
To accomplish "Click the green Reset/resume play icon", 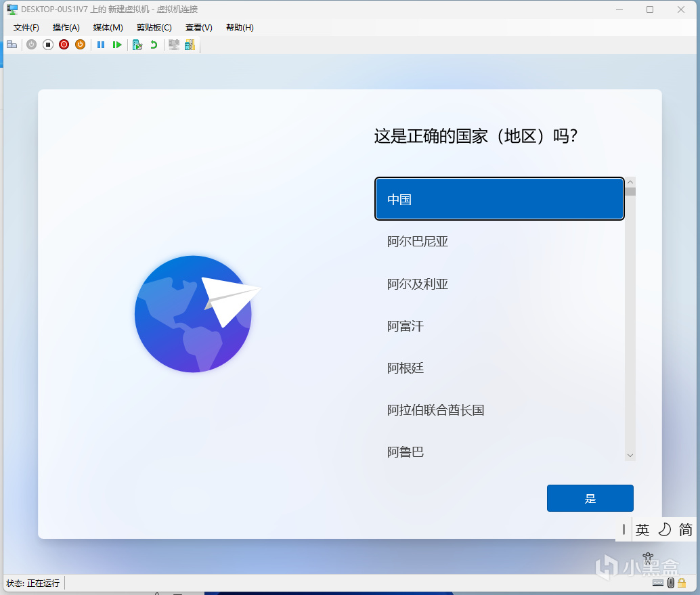I will click(x=117, y=45).
